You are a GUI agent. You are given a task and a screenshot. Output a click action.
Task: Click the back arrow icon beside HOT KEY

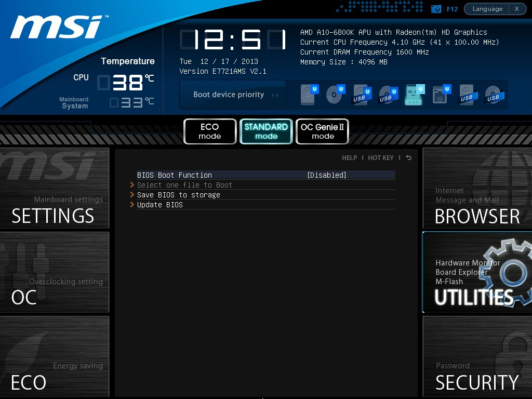408,158
